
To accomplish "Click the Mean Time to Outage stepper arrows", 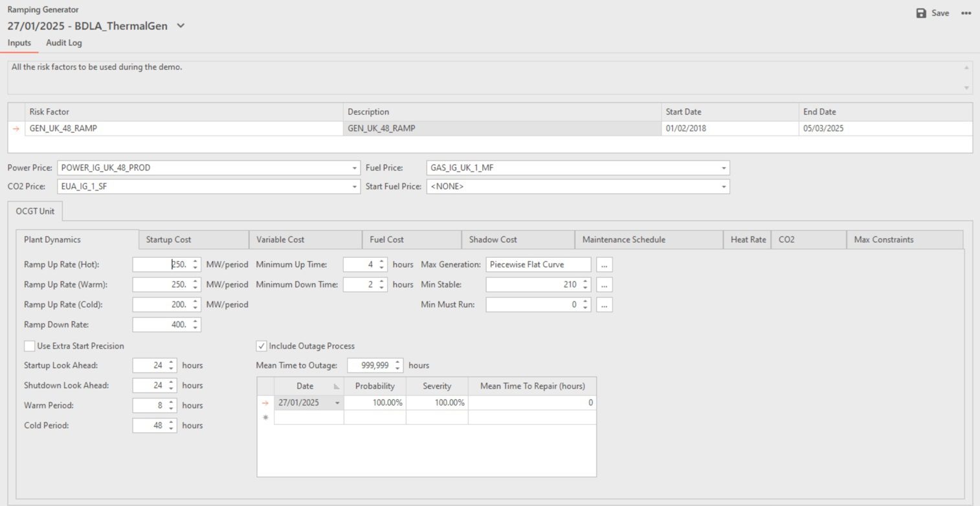I will (x=397, y=365).
